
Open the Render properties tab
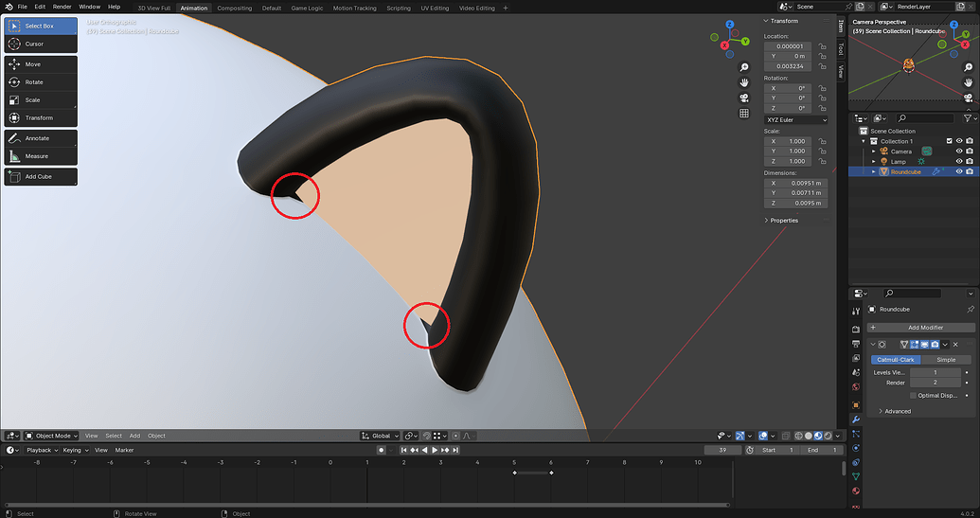[856, 330]
